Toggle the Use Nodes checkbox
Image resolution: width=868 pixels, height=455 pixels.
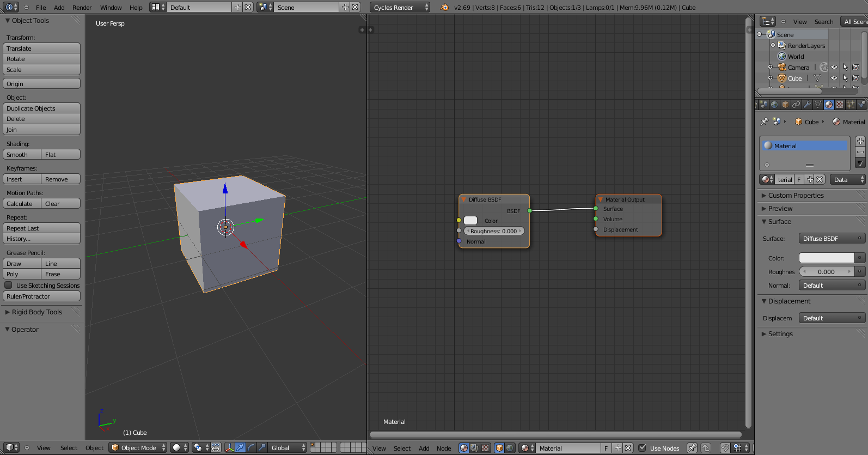tap(643, 448)
